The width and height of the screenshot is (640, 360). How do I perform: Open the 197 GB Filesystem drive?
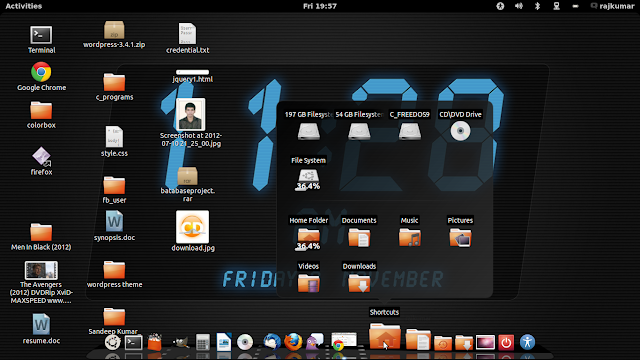point(308,131)
